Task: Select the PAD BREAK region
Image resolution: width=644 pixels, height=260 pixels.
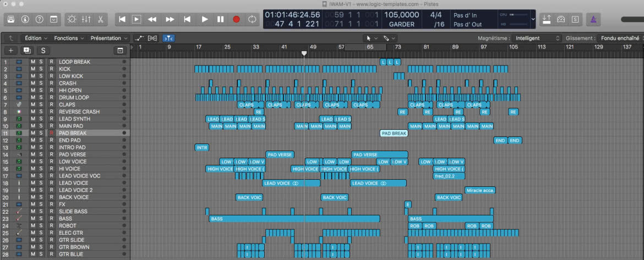Action: pos(394,133)
